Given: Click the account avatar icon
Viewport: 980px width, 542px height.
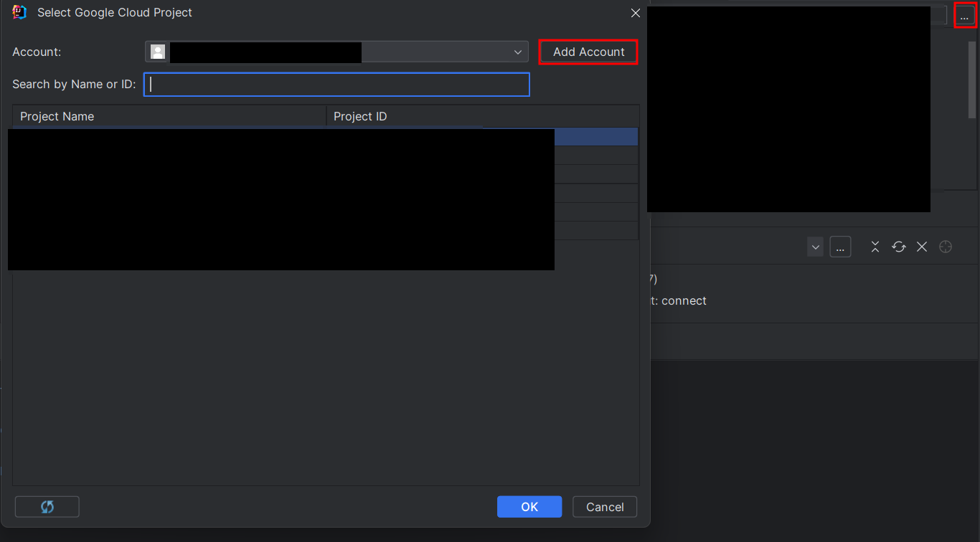Looking at the screenshot, I should click(158, 52).
